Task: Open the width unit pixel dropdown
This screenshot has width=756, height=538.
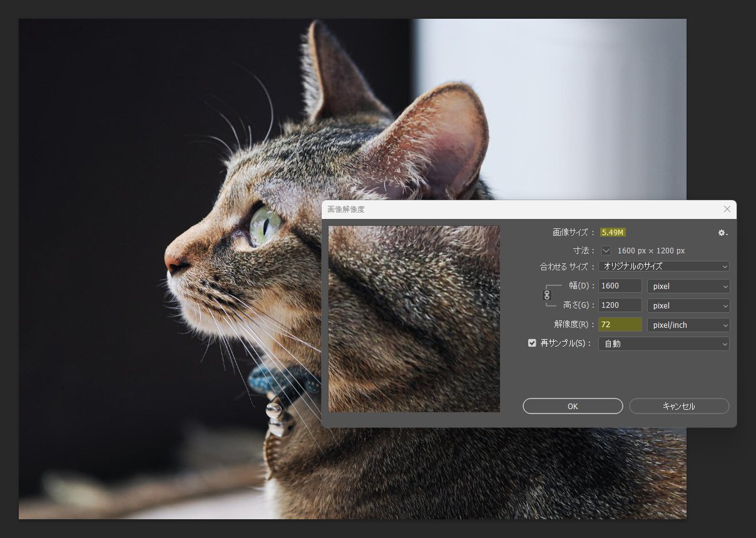Action: pos(688,286)
